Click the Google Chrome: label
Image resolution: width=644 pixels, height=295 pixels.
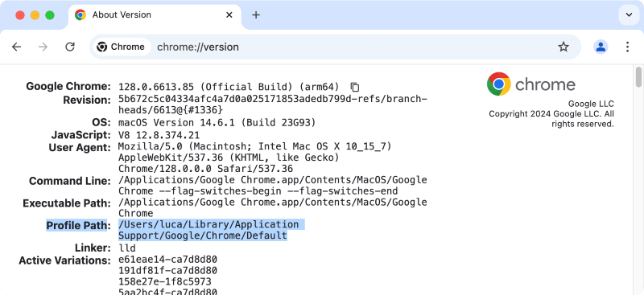click(68, 87)
